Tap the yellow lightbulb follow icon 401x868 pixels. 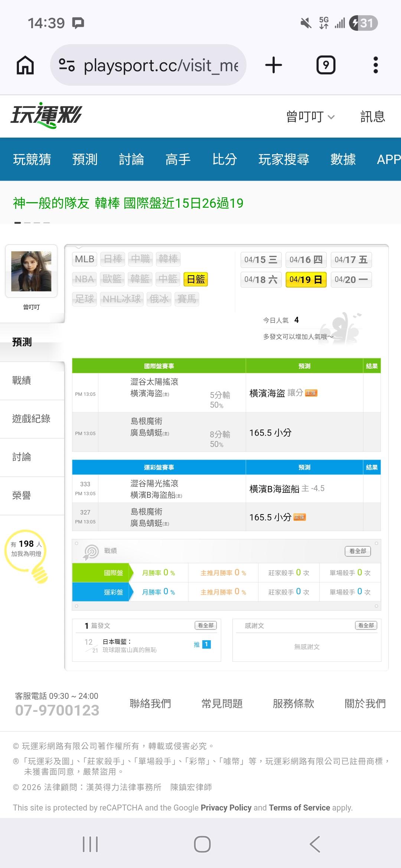click(x=27, y=555)
